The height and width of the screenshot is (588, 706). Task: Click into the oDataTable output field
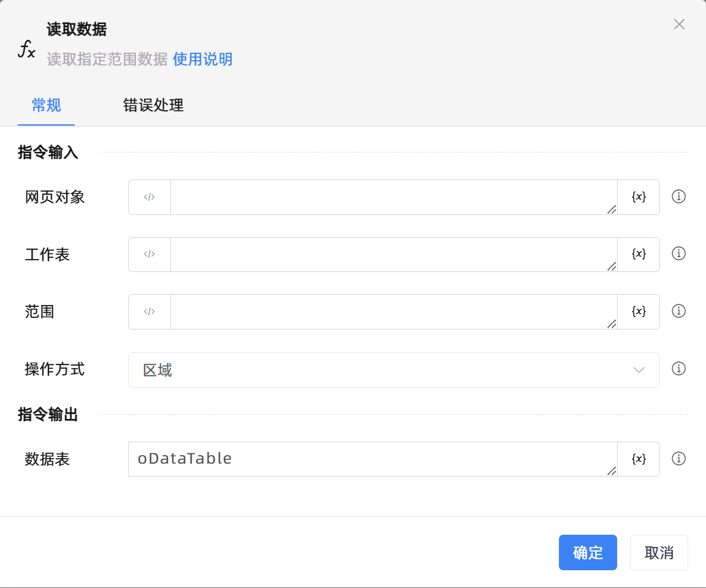[371, 459]
